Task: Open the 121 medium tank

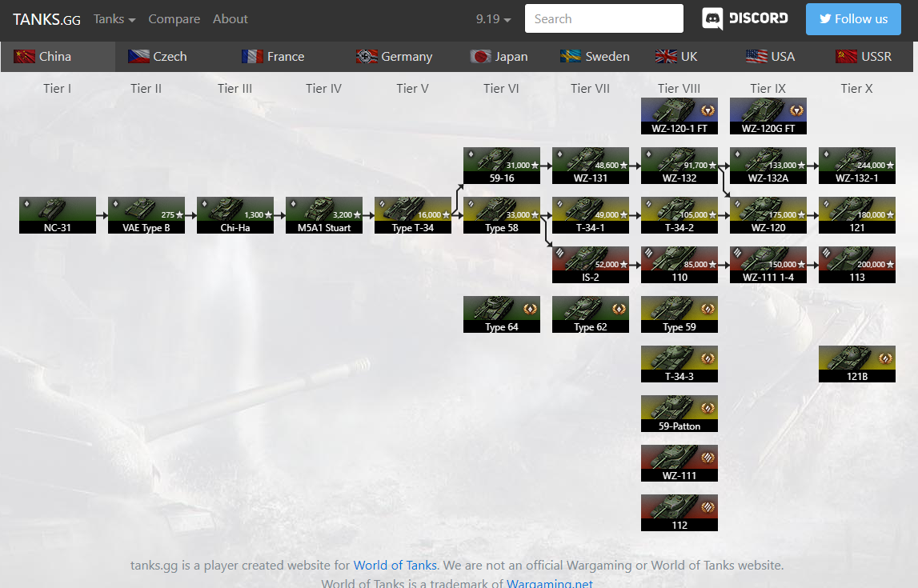Action: (x=857, y=215)
